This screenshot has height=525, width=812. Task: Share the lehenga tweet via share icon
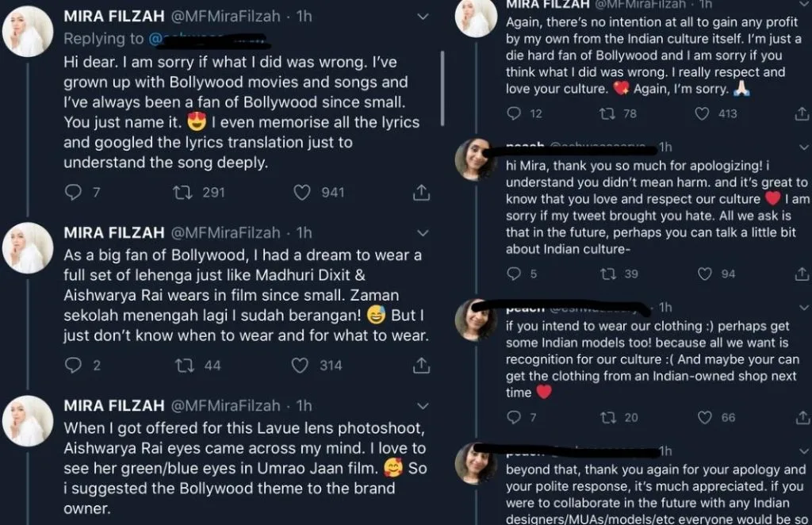(x=422, y=366)
